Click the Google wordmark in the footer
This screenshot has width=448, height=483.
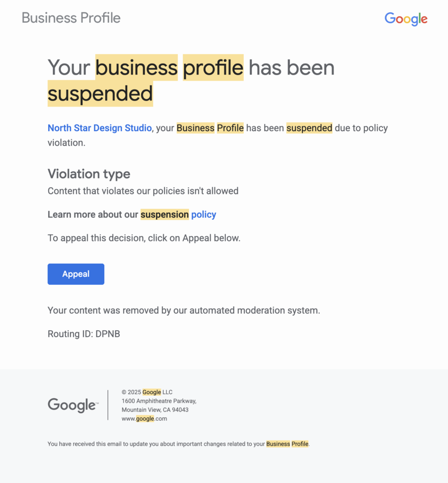pos(73,405)
